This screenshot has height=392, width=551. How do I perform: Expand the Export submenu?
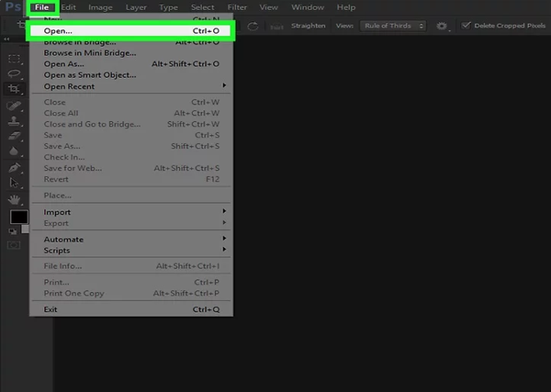[131, 223]
